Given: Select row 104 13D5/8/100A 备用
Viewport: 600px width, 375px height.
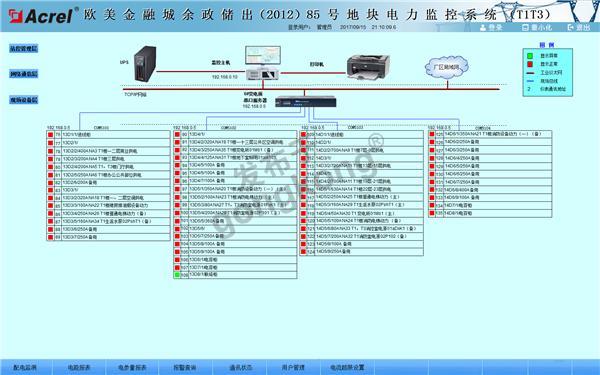Looking at the screenshot, I should pyautogui.click(x=235, y=244).
